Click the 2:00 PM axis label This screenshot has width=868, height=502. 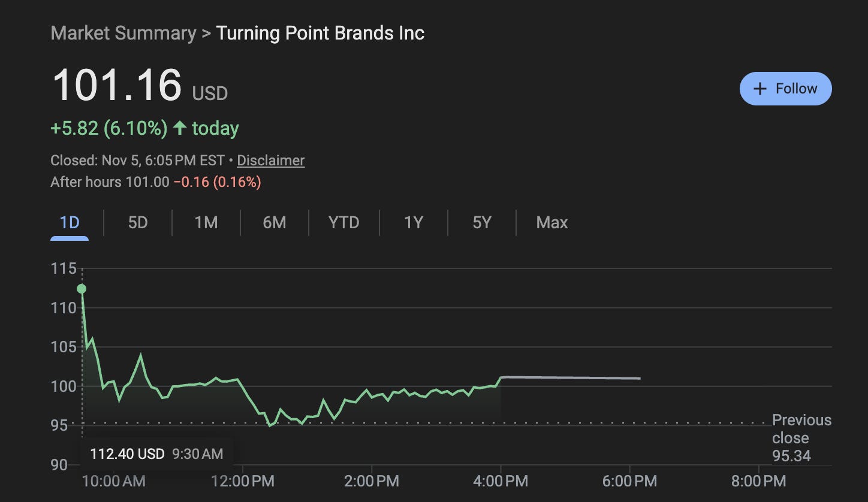tap(372, 480)
